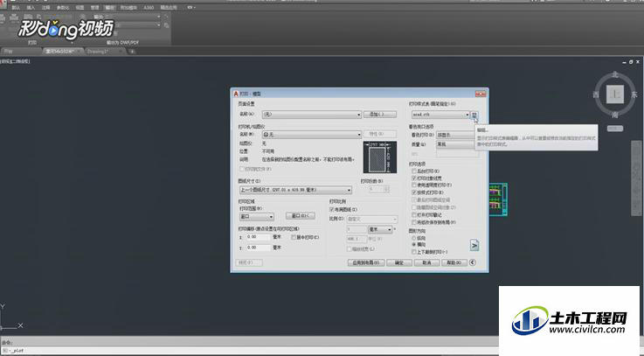The height and width of the screenshot is (356, 644).
Task: Select 纵向 orientation radio button
Action: pyautogui.click(x=414, y=238)
